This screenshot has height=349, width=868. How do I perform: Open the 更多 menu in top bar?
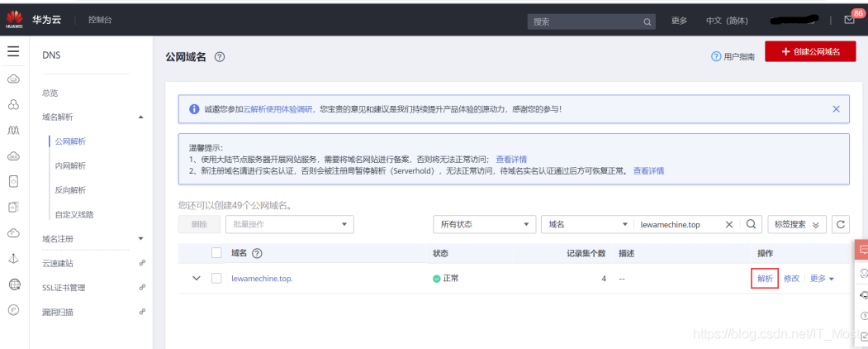tap(679, 21)
